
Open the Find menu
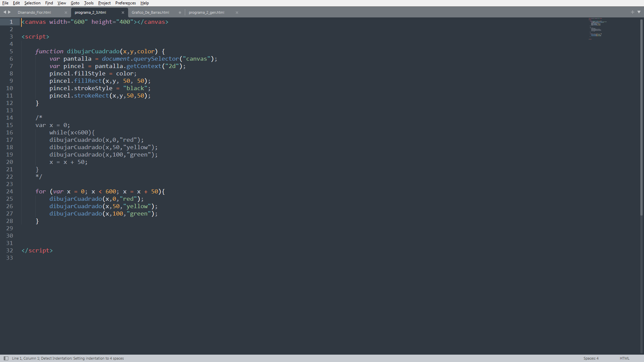click(49, 3)
